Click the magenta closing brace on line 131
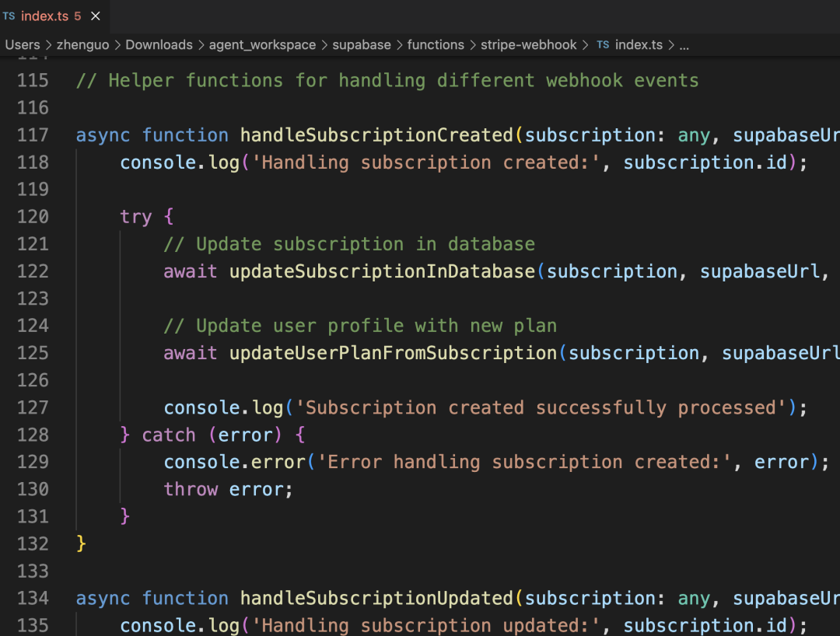 click(124, 516)
